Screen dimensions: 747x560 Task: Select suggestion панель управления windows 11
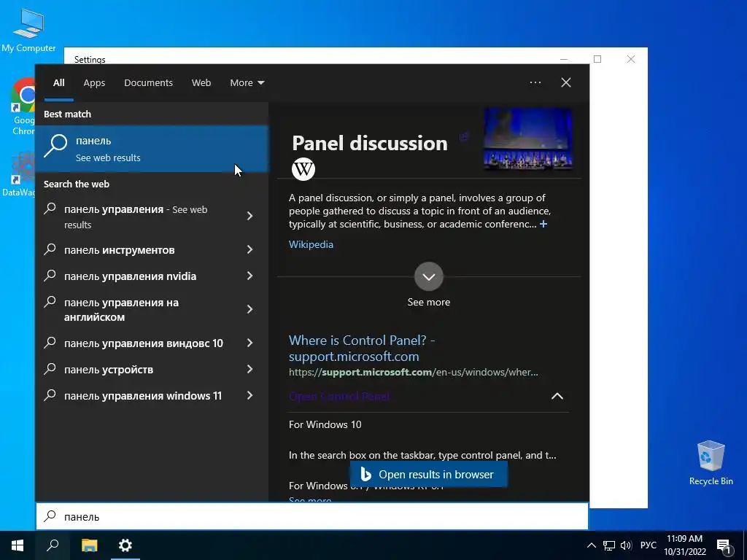[x=143, y=396]
